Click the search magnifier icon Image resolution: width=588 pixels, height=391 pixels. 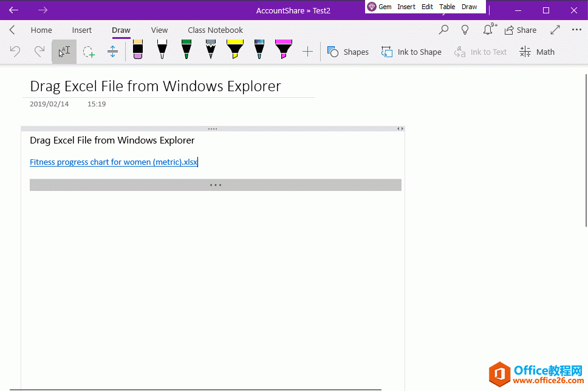coord(443,30)
